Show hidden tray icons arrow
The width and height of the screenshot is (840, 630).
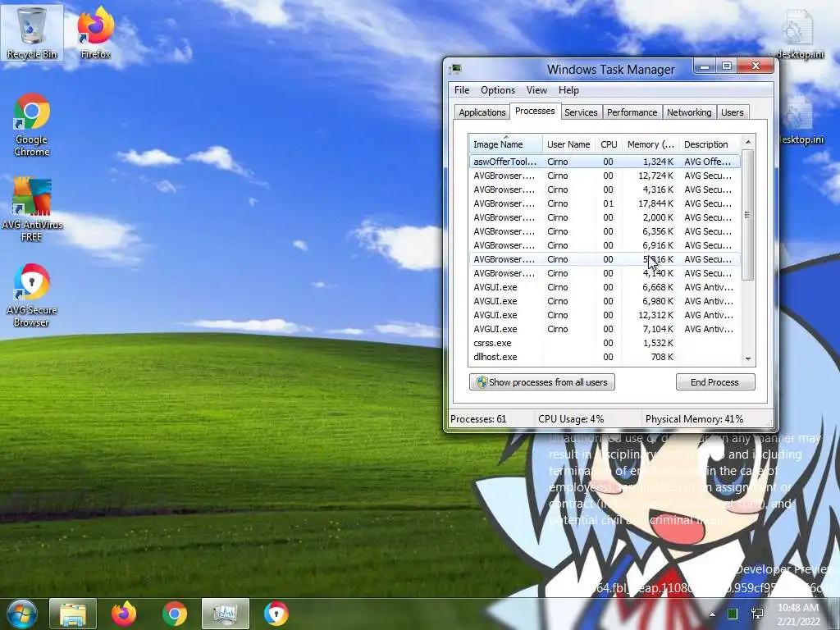coord(712,614)
